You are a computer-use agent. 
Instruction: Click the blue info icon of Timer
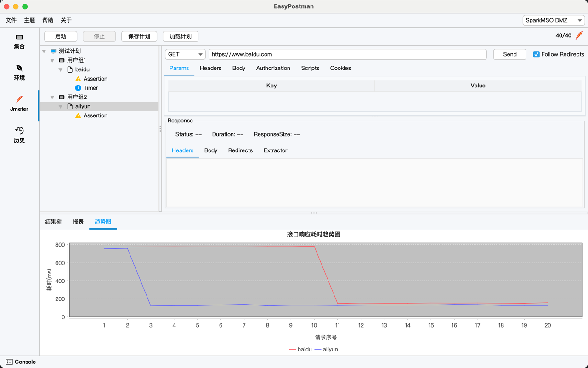(x=78, y=88)
